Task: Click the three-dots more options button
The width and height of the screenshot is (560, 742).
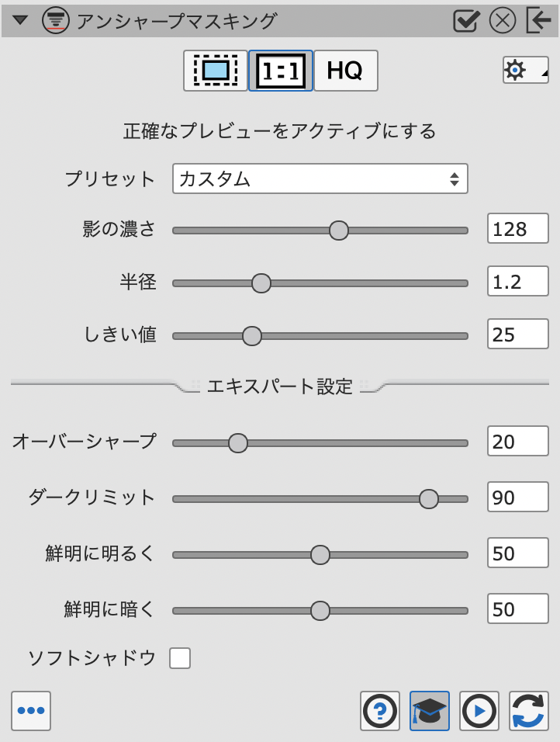Action: pos(31,711)
